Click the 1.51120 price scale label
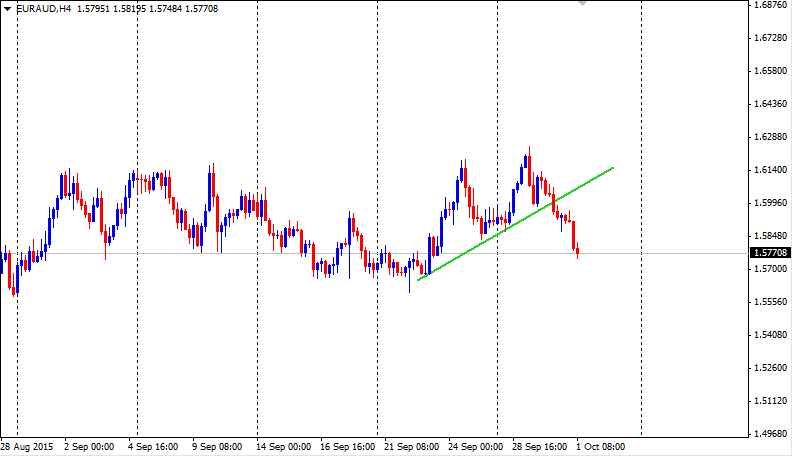793x456 pixels. pos(770,401)
